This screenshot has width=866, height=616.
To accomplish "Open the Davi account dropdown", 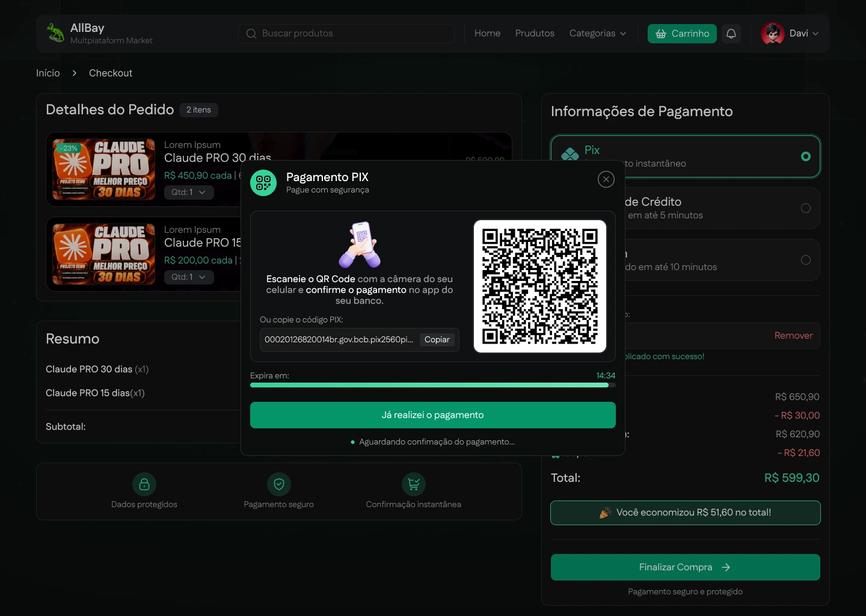I will [804, 34].
